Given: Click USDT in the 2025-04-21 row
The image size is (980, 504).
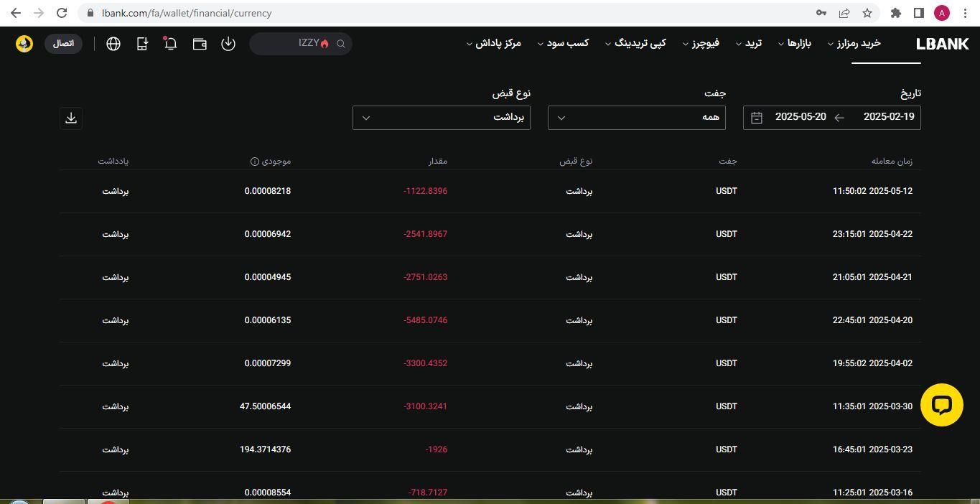Looking at the screenshot, I should [727, 277].
